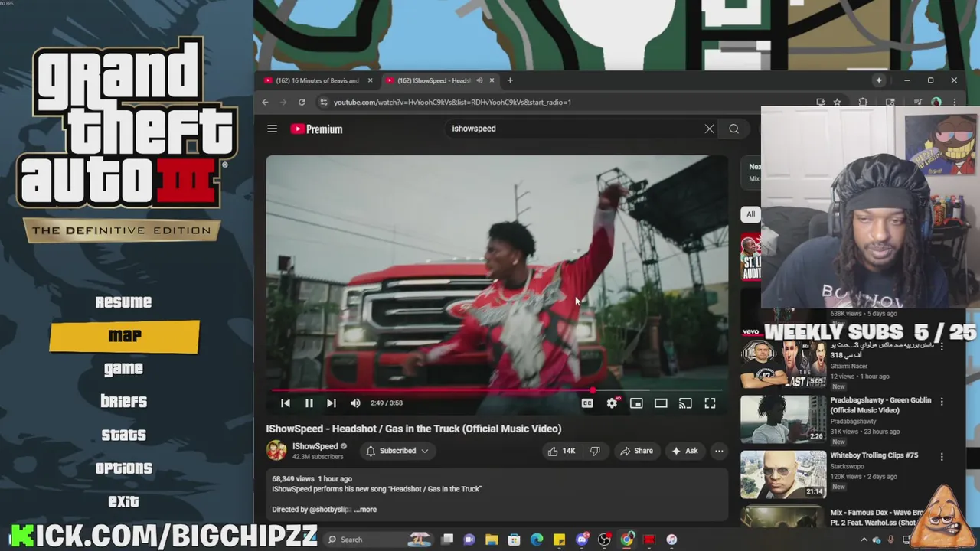Open IShowSpeed channel avatar
This screenshot has width=980, height=551.
[x=276, y=451]
